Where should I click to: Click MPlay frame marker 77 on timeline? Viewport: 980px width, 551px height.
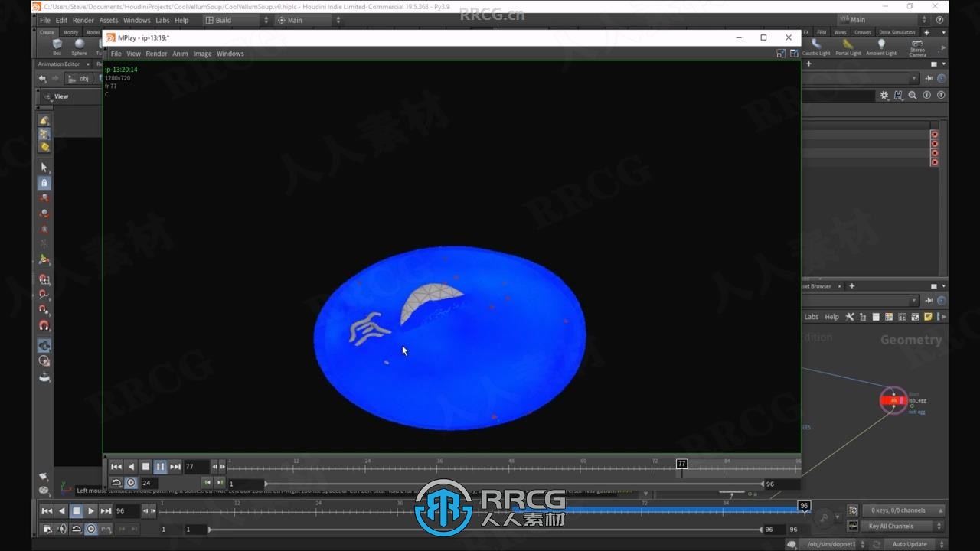681,464
